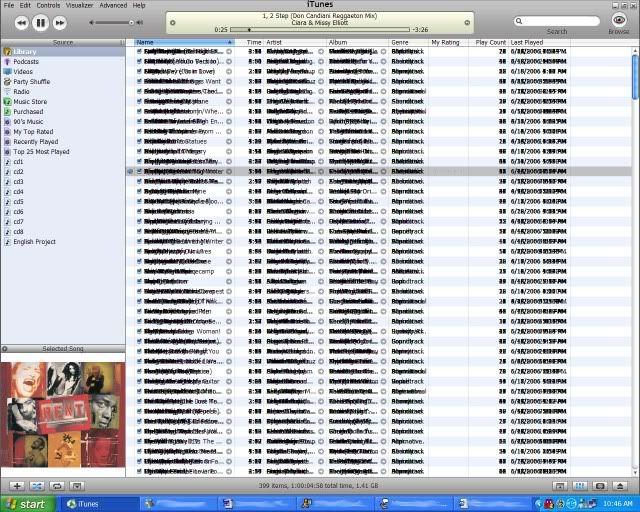Screen dimensions: 640x512
Task: Open the Help menu
Action: [139, 5]
